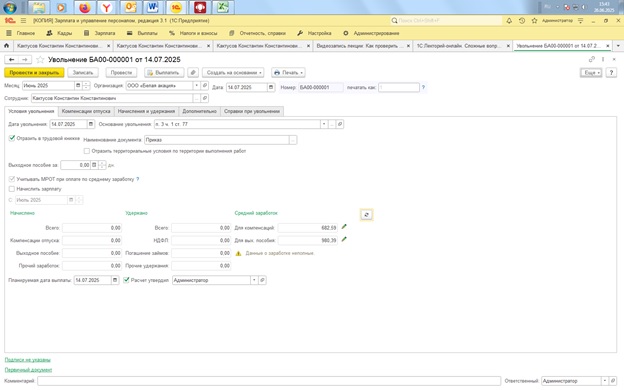Viewport: 624px width, 390px height.
Task: Open the calendar for the Месяц field
Action: [x=78, y=86]
